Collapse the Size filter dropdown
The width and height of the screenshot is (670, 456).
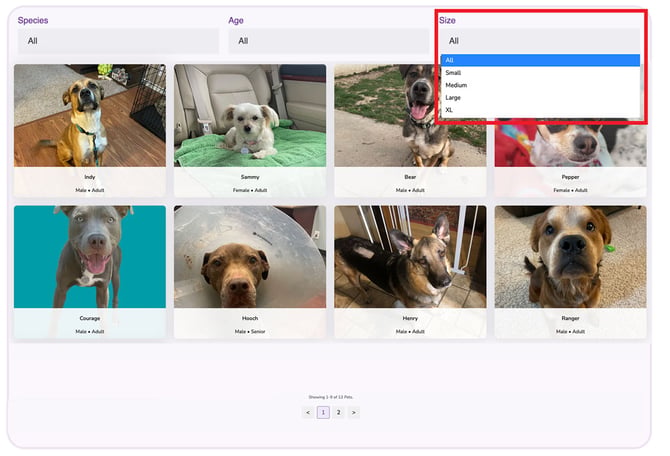click(x=540, y=41)
